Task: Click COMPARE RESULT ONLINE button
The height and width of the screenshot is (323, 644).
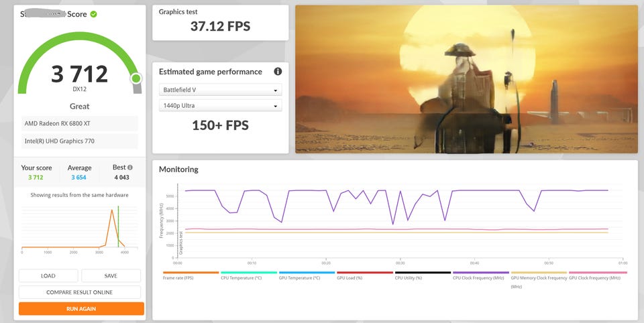Action: point(80,292)
